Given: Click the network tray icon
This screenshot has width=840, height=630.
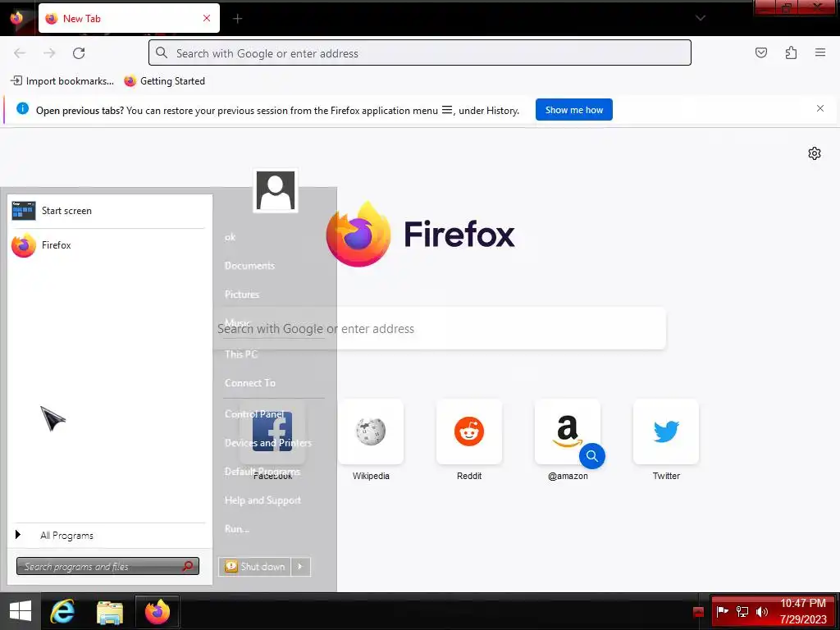Looking at the screenshot, I should (x=742, y=611).
